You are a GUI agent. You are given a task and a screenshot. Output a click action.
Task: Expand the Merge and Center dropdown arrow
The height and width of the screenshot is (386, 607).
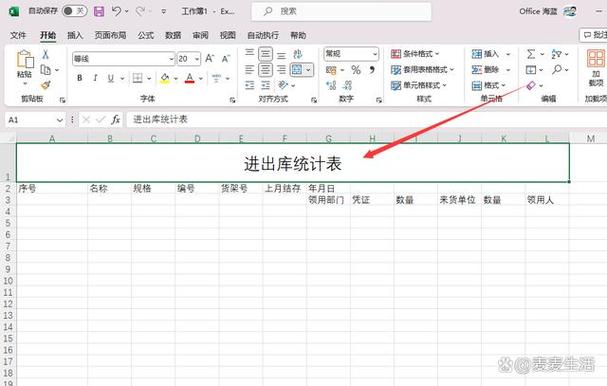309,70
